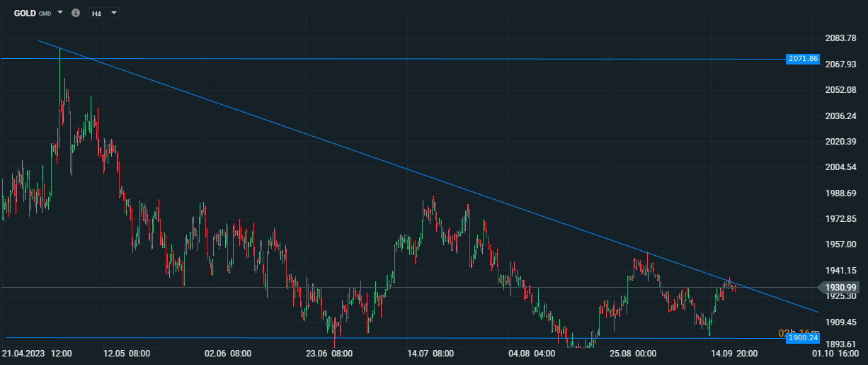
Task: Click the 2067.93 price axis label
Action: click(841, 64)
